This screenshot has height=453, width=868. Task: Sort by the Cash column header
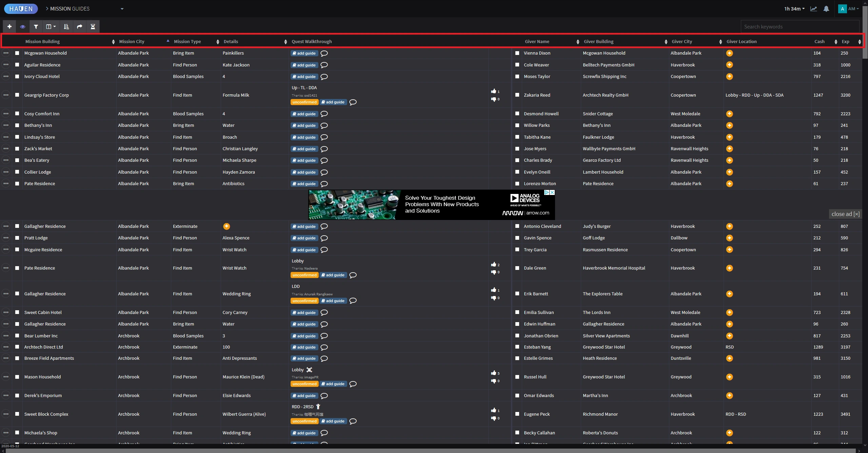[819, 41]
